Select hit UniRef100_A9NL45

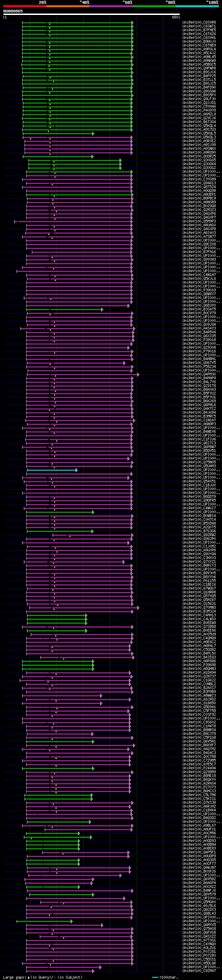click(199, 57)
